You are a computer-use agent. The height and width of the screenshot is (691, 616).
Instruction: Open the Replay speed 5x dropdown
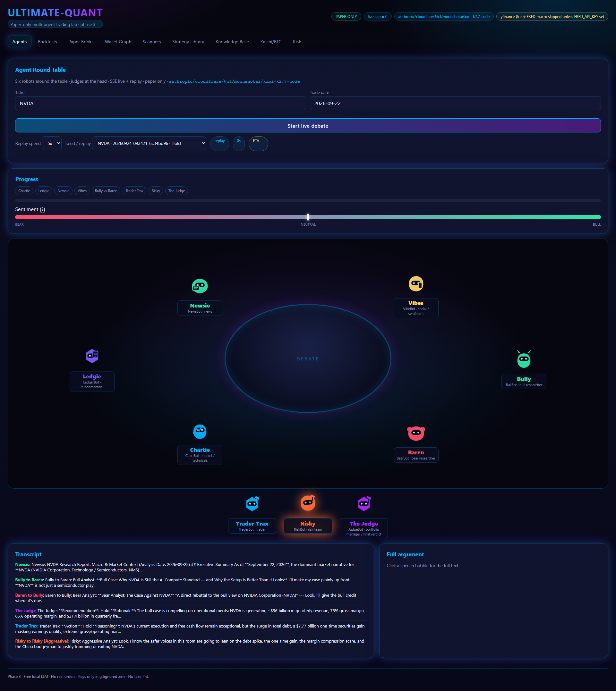(51, 143)
